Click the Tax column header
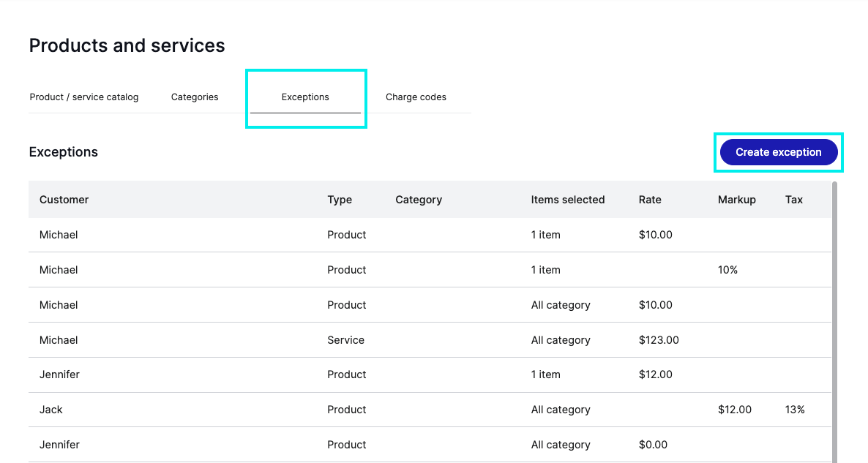 [x=793, y=200]
